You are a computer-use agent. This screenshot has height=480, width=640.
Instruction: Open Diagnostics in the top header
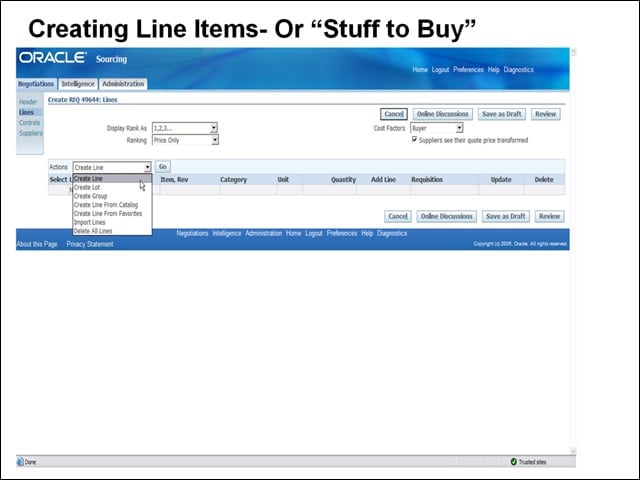coord(518,70)
